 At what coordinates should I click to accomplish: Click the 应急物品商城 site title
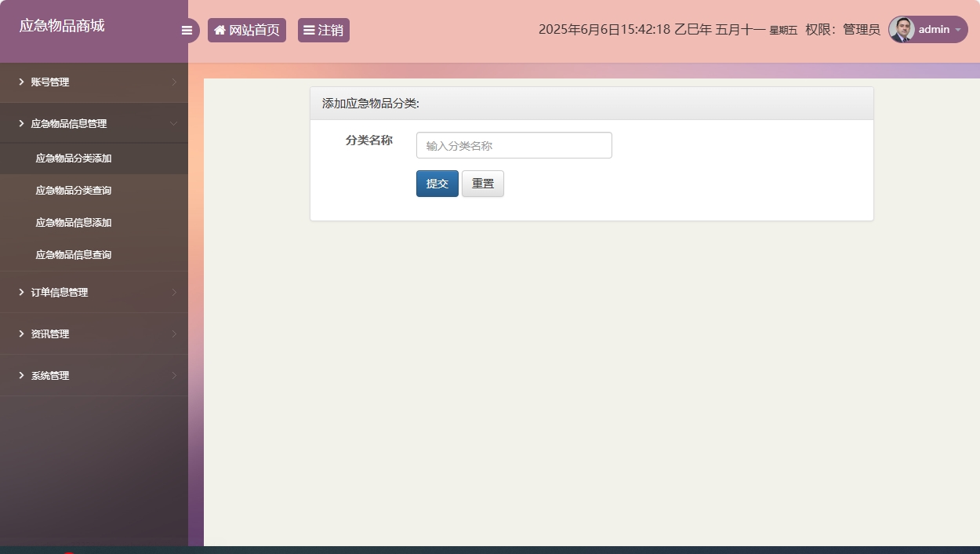point(62,26)
